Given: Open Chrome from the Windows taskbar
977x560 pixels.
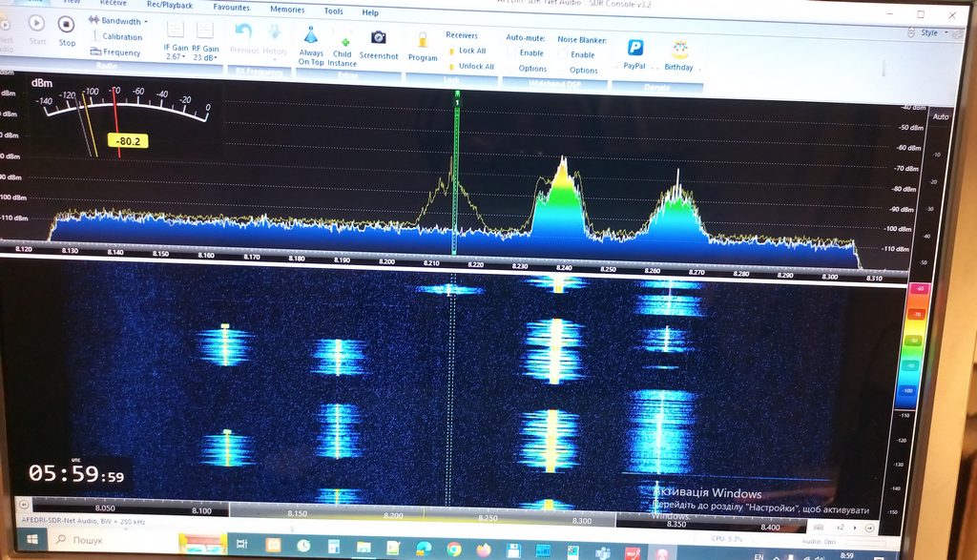Looking at the screenshot, I should click(x=454, y=549).
